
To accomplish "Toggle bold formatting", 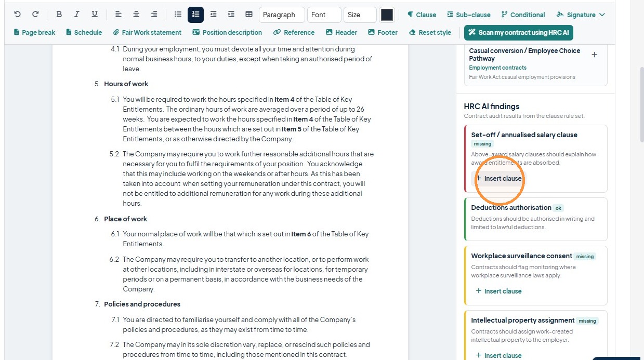I will click(x=59, y=15).
